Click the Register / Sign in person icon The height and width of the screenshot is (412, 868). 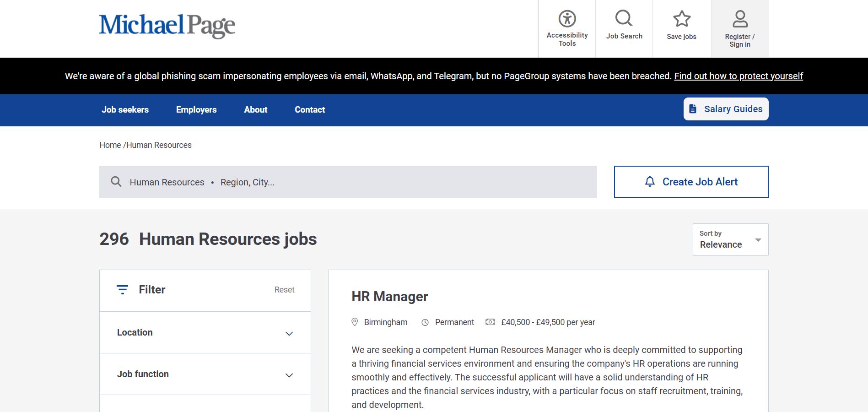(x=739, y=18)
